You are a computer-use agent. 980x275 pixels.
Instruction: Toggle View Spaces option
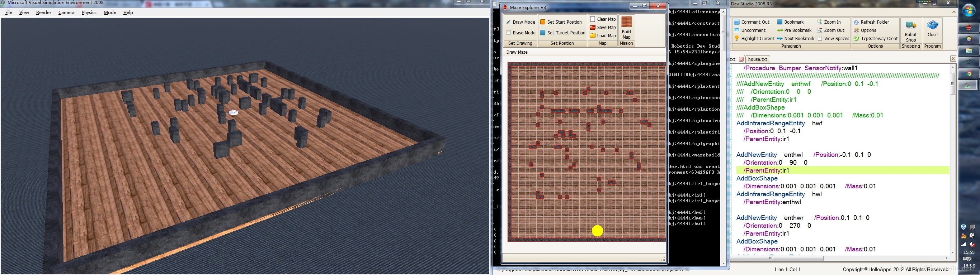point(833,39)
